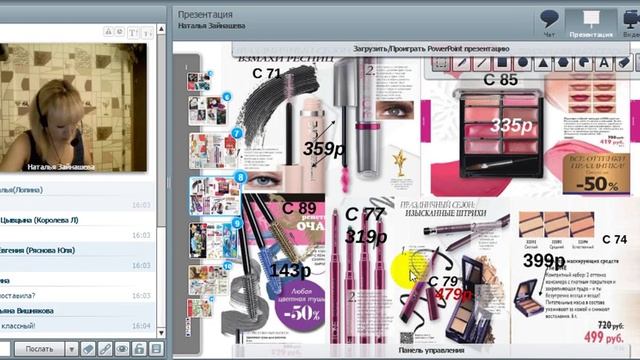Open slide thumbnail number 5
The image size is (640, 360).
199,81
